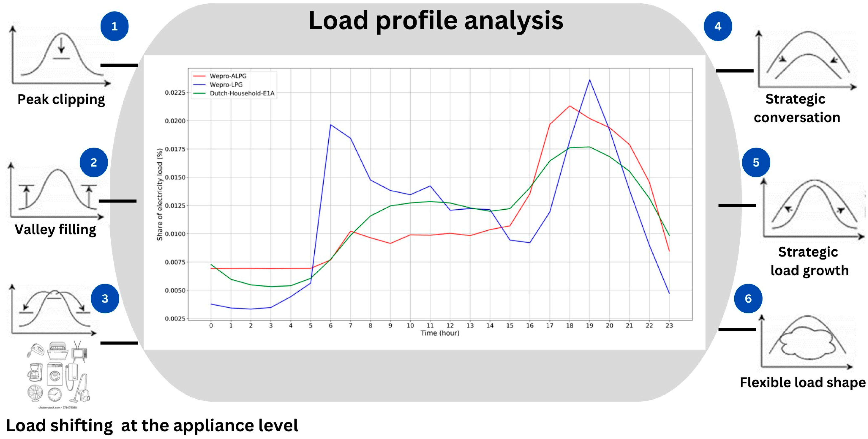Click the Dutch-Household-E1A legend entry
This screenshot has width=868, height=439.
[x=242, y=93]
